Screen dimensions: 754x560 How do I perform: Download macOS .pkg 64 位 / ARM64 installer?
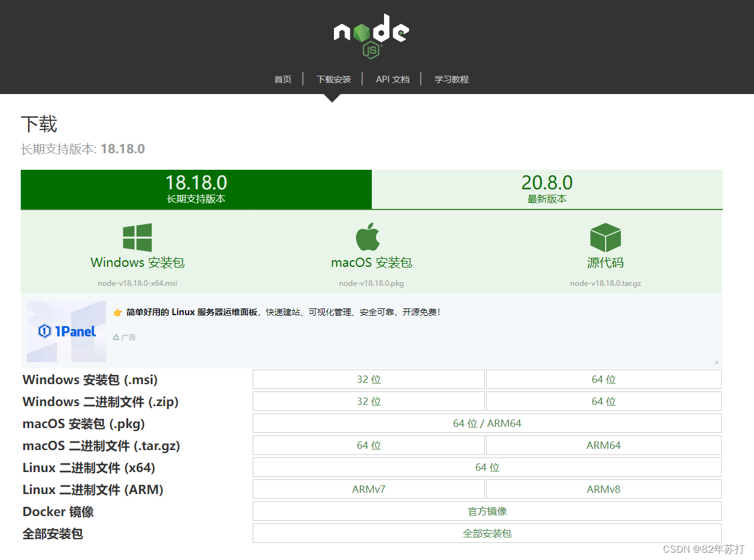coord(487,423)
